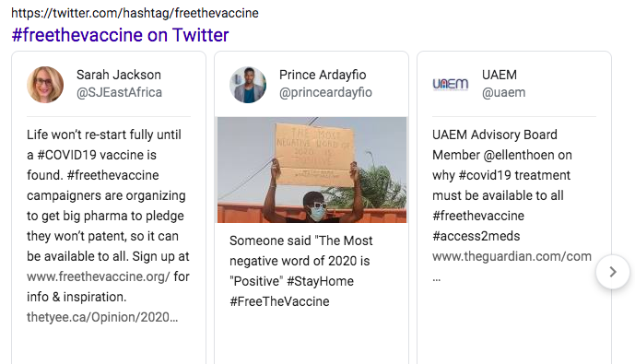Click the @SJEastAfrica handle
This screenshot has width=635, height=364.
[x=119, y=92]
